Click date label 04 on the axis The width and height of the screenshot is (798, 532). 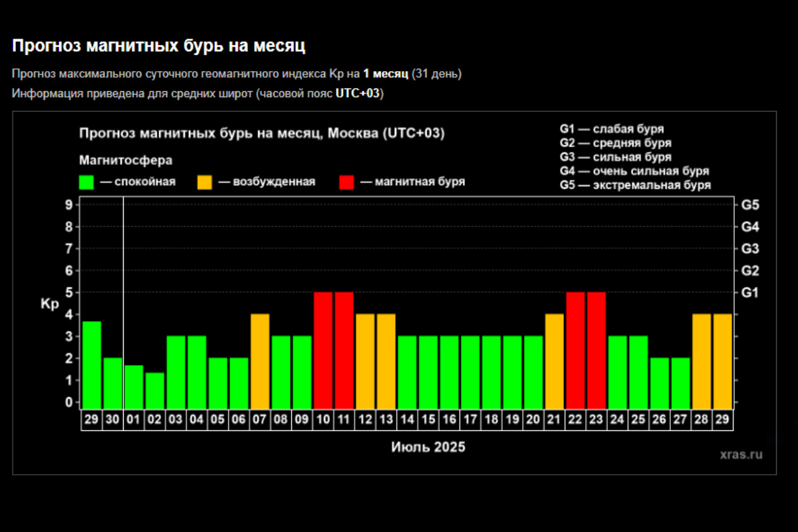pyautogui.click(x=197, y=420)
